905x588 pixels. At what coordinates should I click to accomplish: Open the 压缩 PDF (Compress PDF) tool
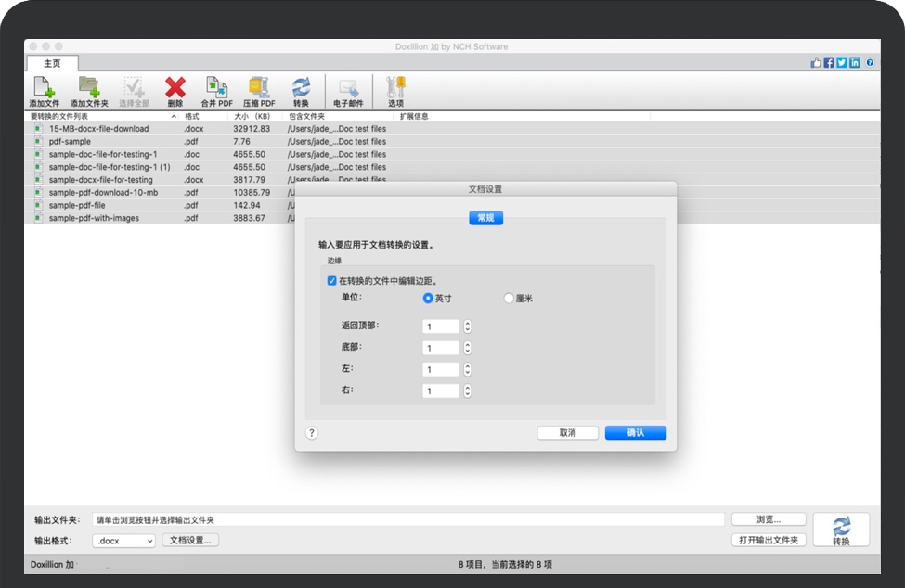(x=258, y=90)
